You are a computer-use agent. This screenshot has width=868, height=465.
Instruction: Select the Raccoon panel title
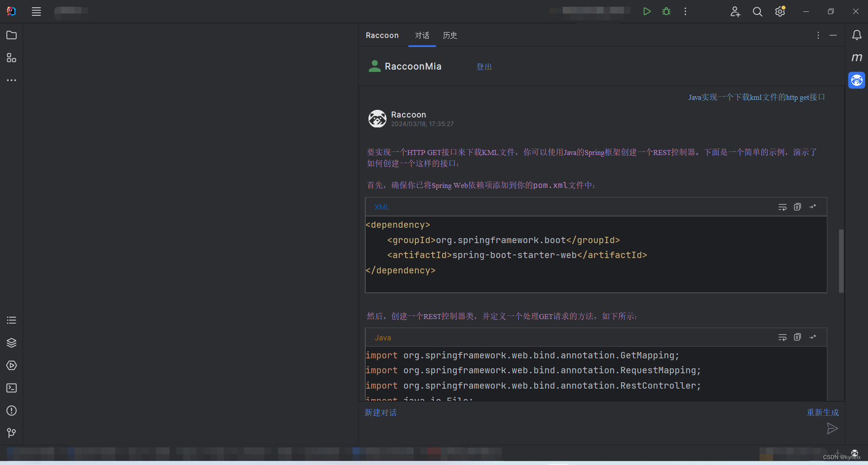point(382,35)
